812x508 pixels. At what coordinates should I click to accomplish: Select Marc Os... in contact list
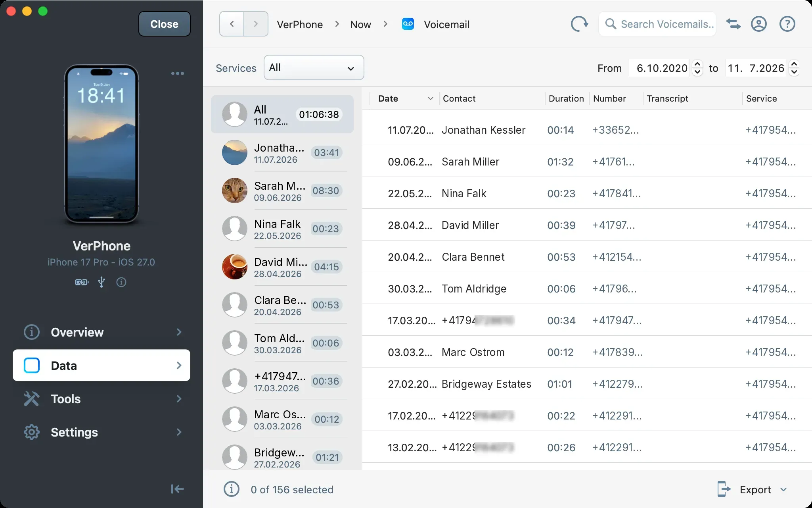[x=282, y=419]
